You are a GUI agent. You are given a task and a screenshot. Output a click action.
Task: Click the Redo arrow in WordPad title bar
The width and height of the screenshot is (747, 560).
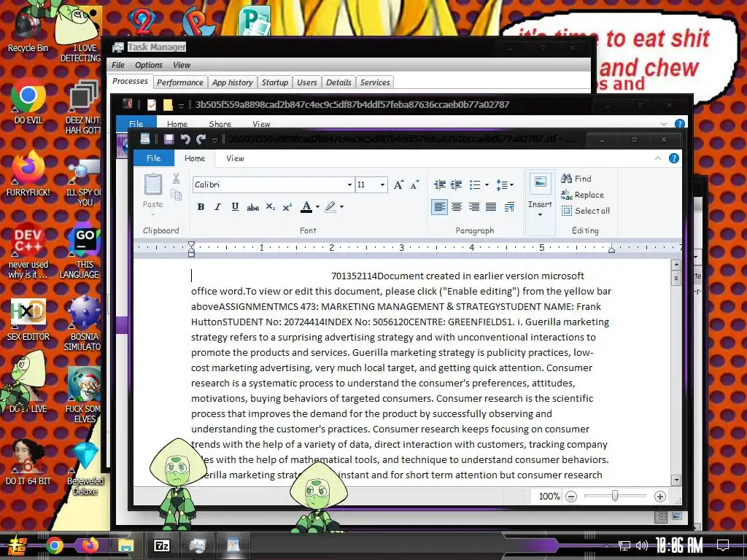(201, 139)
